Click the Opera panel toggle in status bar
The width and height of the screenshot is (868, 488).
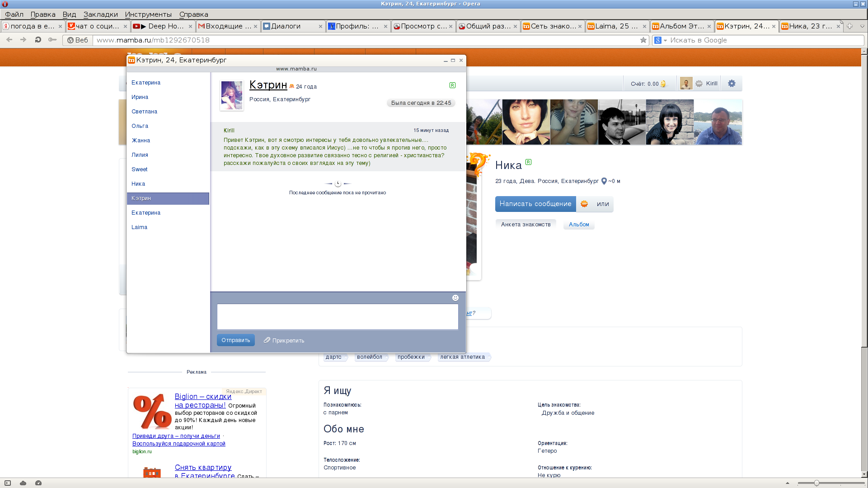[x=8, y=483]
